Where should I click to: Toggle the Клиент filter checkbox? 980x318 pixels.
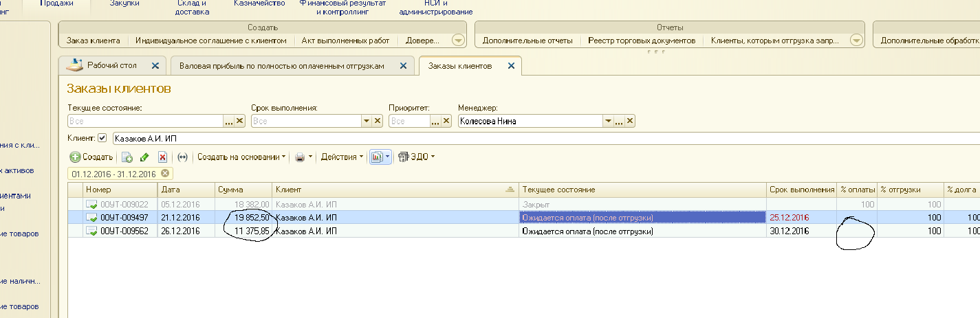pyautogui.click(x=102, y=138)
